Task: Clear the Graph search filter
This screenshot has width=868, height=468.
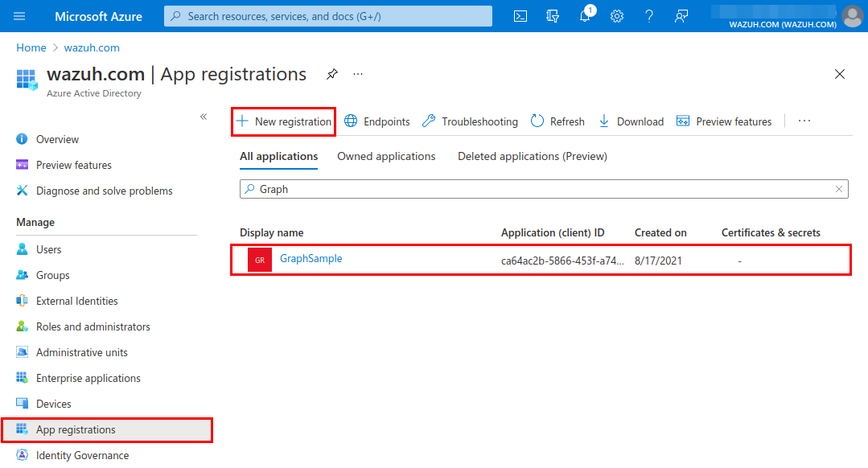Action: tap(839, 189)
